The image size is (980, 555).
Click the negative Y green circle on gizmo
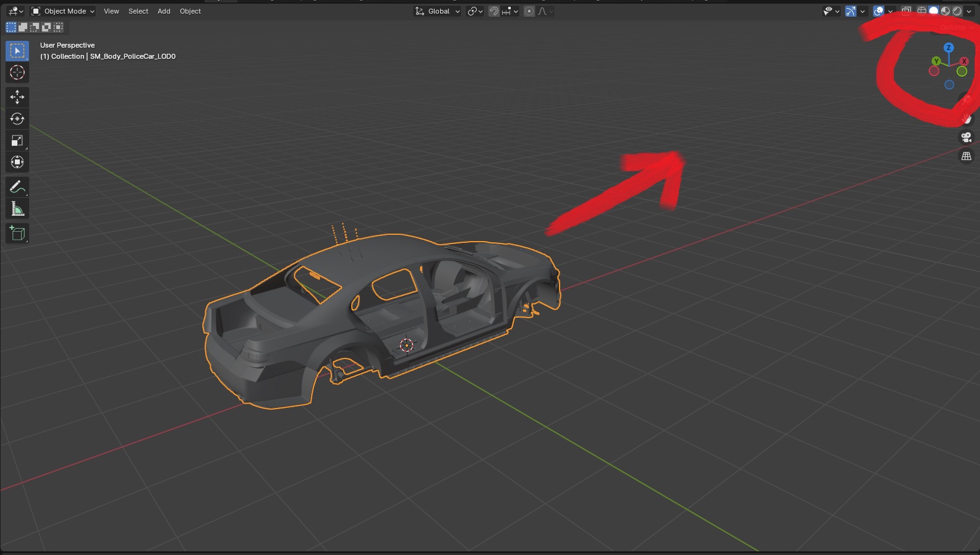click(x=961, y=71)
